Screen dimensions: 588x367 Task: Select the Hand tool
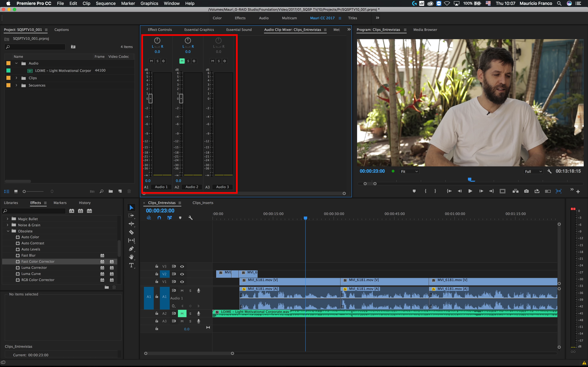tap(131, 257)
